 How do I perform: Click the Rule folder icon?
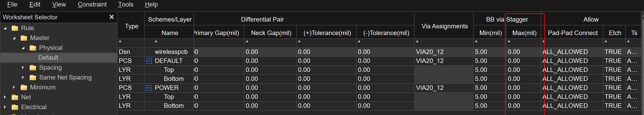(15, 28)
